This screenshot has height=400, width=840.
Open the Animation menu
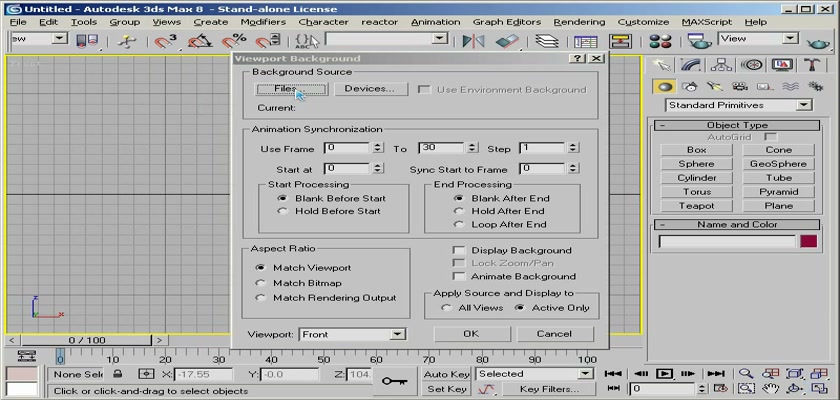435,22
